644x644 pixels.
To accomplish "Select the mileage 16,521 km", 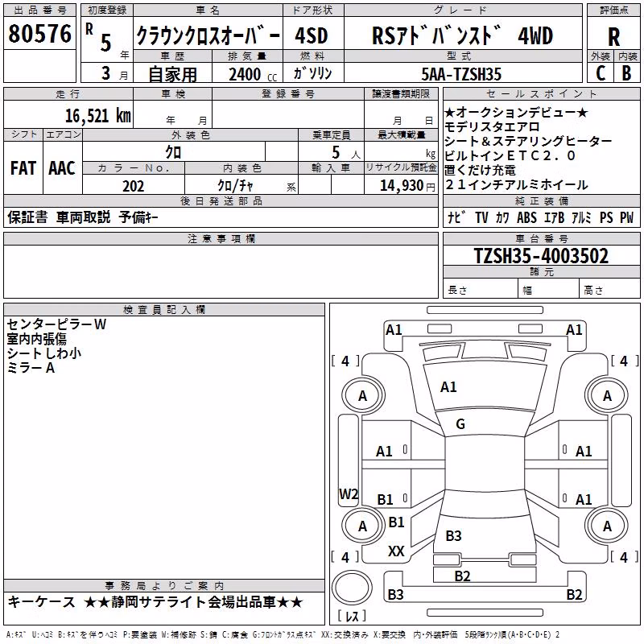I will pos(97,116).
